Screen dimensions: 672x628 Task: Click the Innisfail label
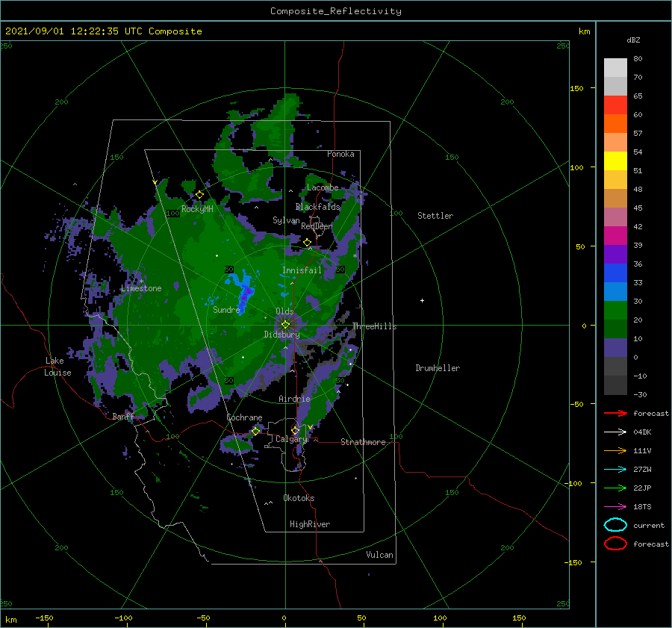tap(302, 270)
